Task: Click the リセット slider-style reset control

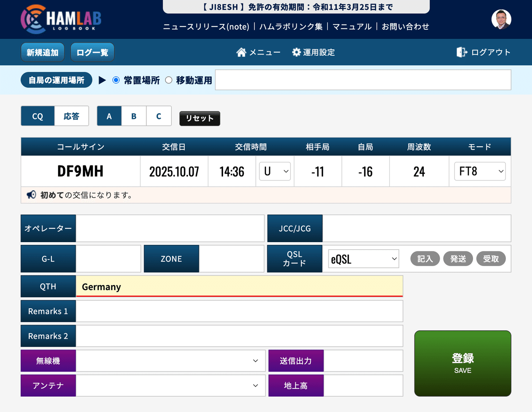Action: [199, 118]
